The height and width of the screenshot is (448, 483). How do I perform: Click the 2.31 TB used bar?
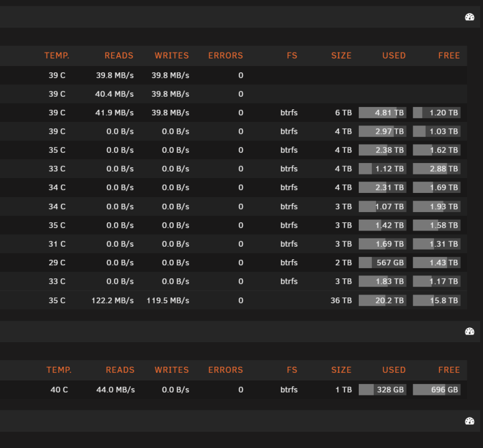[383, 188]
